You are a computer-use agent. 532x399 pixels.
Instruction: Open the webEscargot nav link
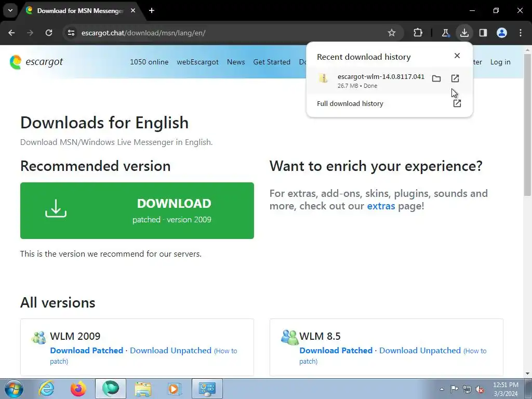click(x=197, y=62)
